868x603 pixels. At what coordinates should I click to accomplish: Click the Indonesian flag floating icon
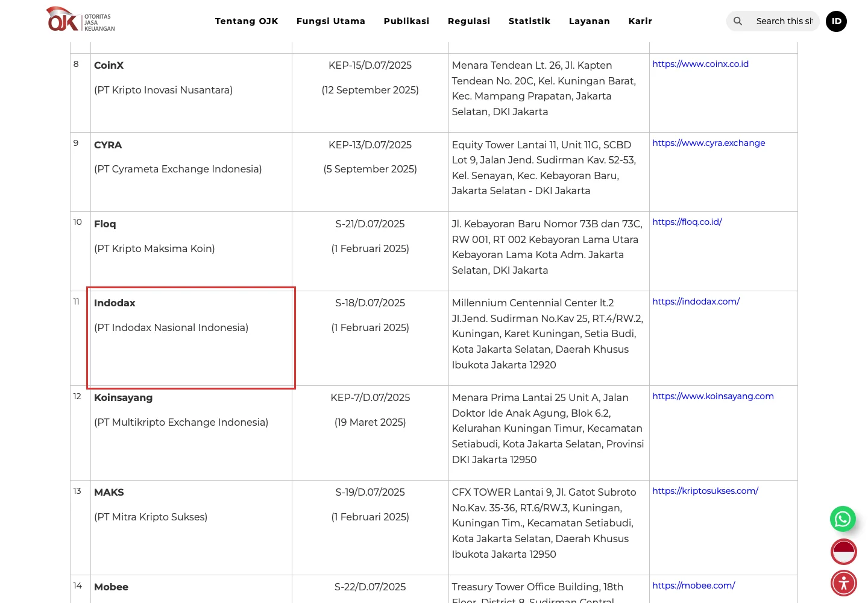click(x=844, y=551)
